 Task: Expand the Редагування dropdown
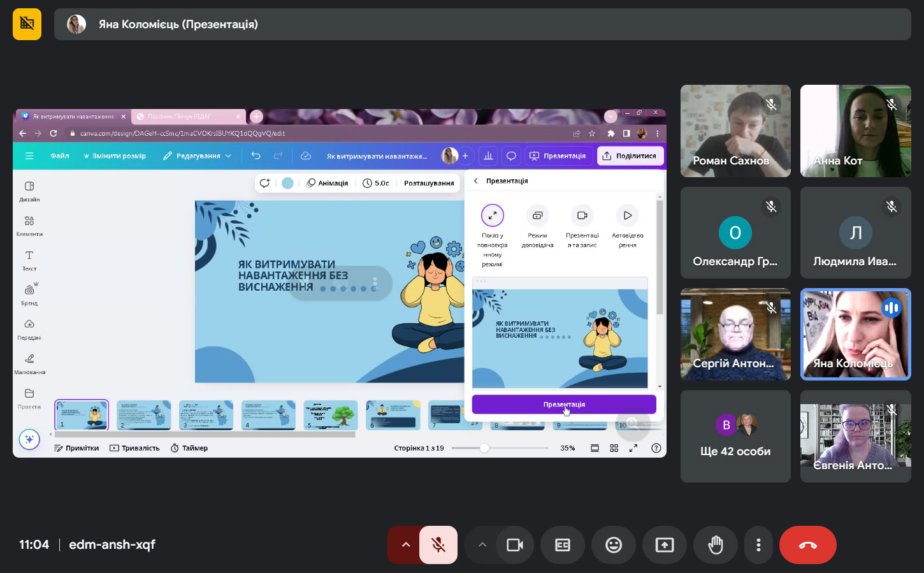[197, 156]
